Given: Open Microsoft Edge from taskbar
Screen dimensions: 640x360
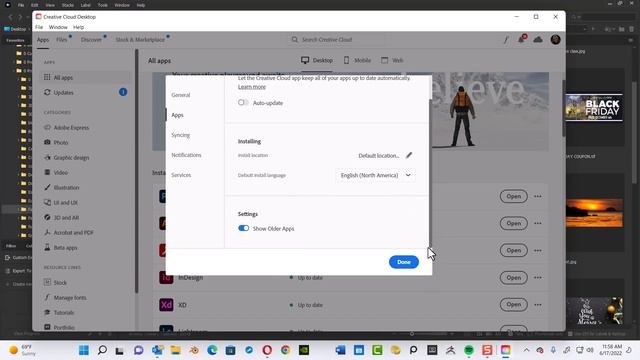Looking at the screenshot, I should (x=212, y=350).
